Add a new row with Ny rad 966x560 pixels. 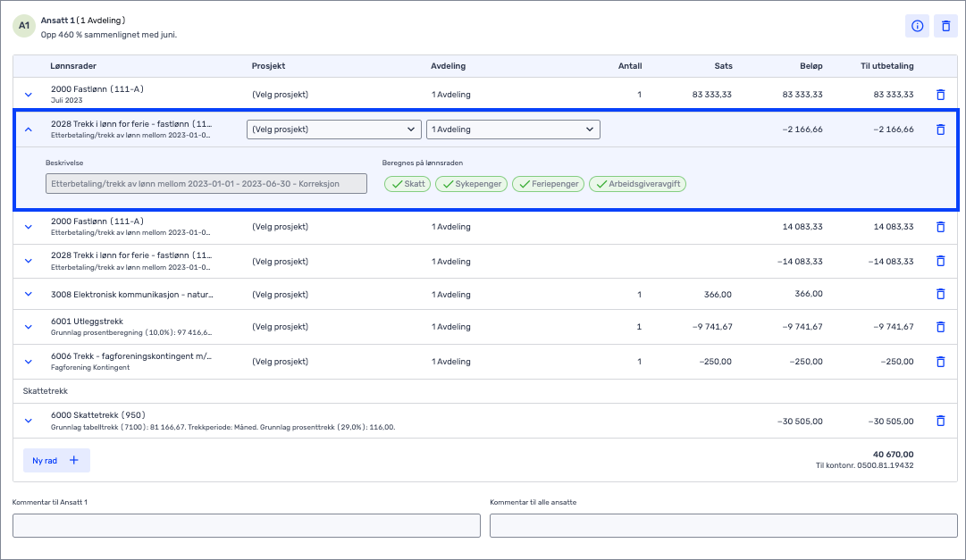tap(56, 460)
